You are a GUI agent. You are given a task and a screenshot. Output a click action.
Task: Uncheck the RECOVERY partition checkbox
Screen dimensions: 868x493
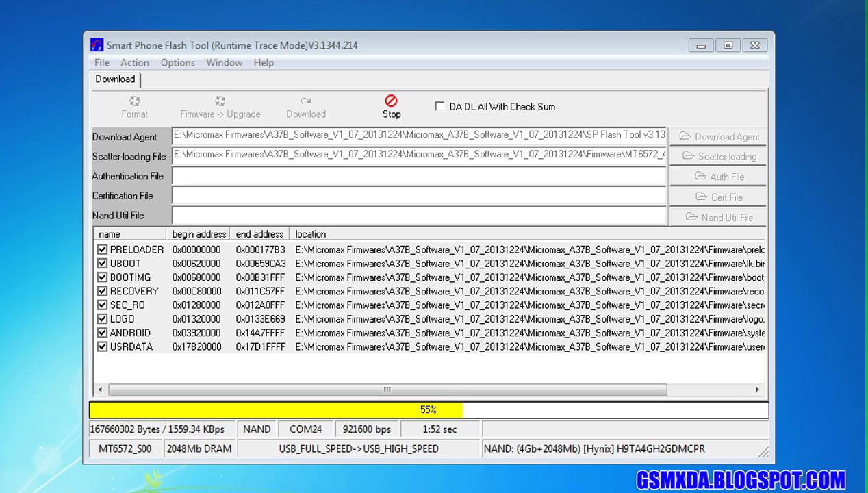[x=102, y=291]
